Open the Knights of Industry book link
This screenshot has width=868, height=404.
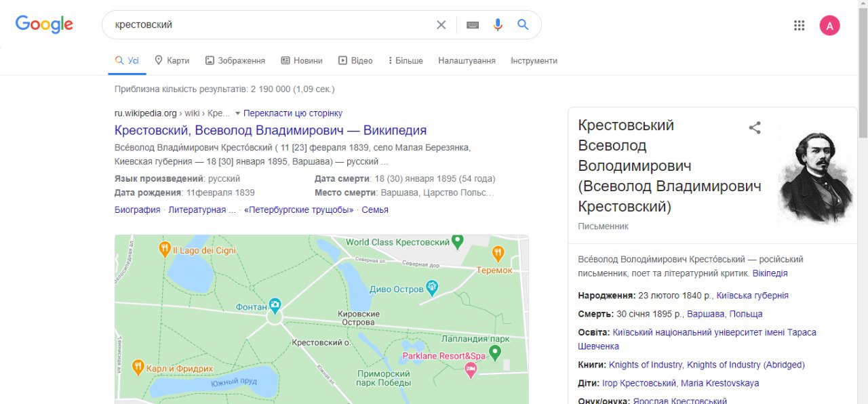click(x=646, y=365)
